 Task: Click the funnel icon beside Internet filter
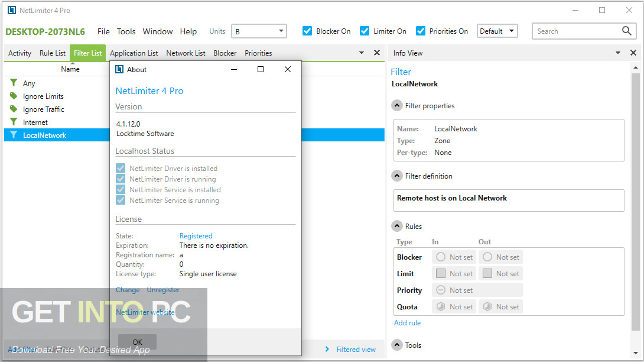tap(14, 122)
